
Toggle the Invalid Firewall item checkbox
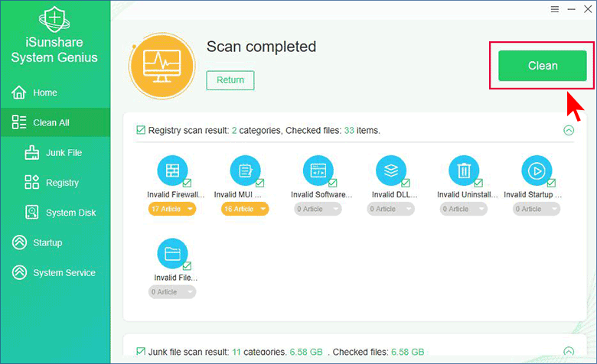[x=187, y=183]
